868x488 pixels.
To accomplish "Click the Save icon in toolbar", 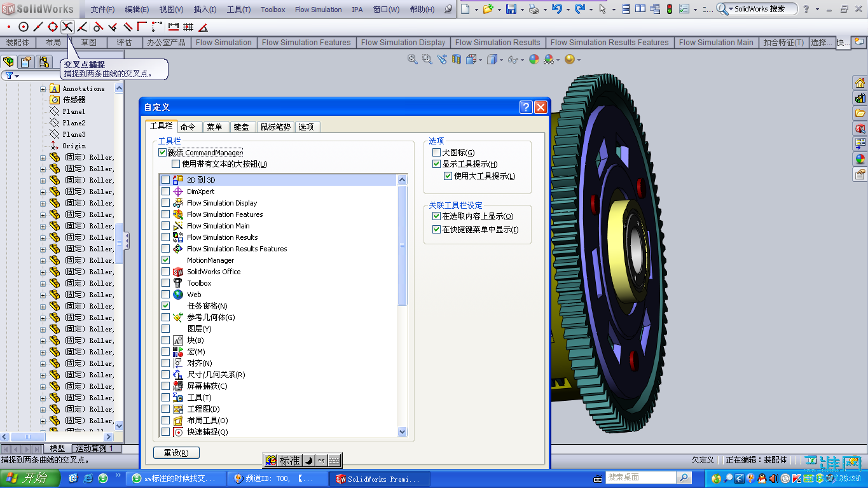I will (x=512, y=9).
